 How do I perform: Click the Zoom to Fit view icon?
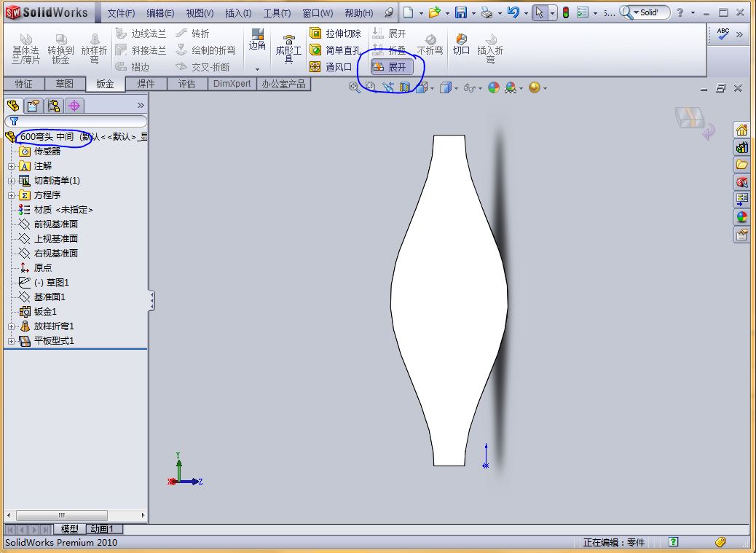point(355,87)
